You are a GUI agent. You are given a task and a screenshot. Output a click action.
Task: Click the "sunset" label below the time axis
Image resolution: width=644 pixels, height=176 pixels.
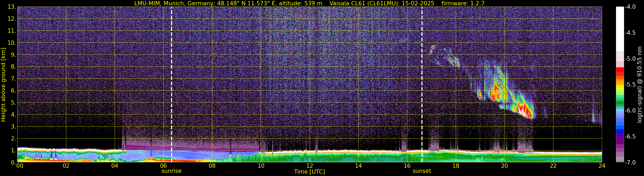(x=422, y=171)
